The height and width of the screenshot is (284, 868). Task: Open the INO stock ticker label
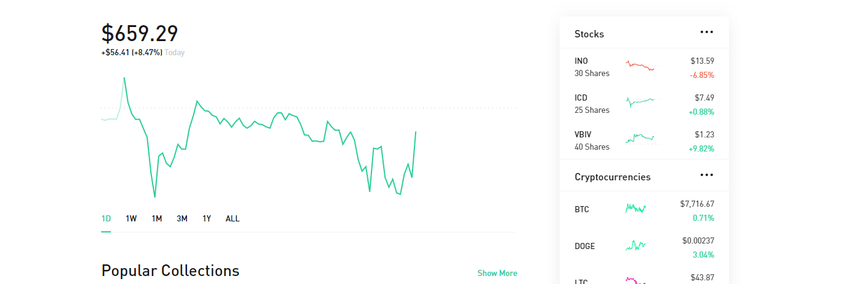pyautogui.click(x=581, y=61)
